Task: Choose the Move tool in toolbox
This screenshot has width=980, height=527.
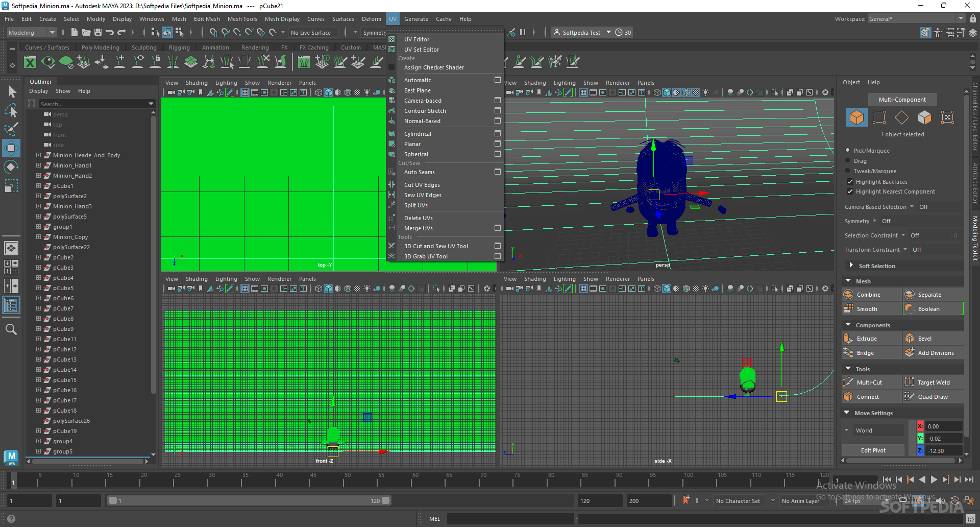Action: coord(11,149)
